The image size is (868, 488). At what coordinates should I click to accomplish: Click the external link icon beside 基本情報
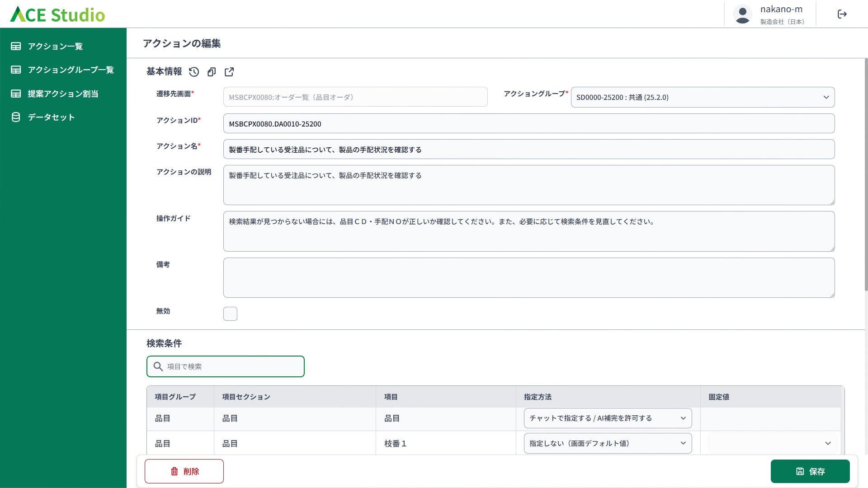coord(229,72)
